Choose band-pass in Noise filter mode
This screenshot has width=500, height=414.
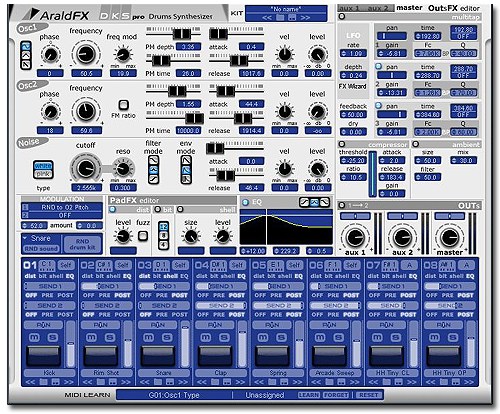pyautogui.click(x=153, y=170)
